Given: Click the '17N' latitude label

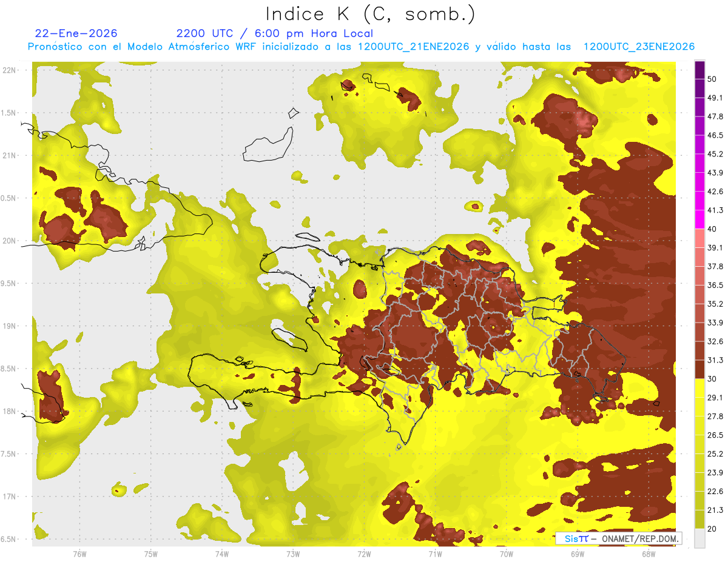Looking at the screenshot, I should click(x=10, y=497).
